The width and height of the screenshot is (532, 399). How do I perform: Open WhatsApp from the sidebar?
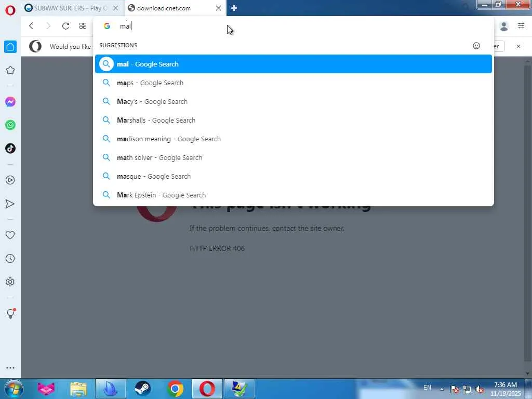point(10,125)
